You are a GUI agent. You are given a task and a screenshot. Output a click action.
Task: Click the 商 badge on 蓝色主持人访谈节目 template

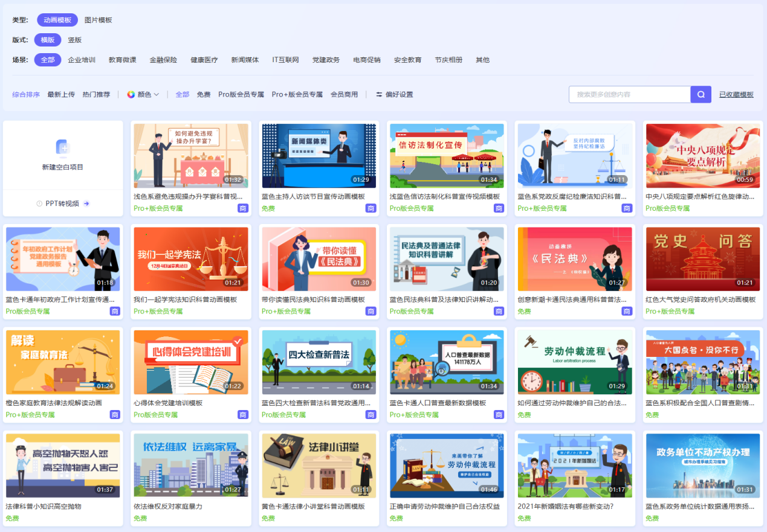[372, 208]
